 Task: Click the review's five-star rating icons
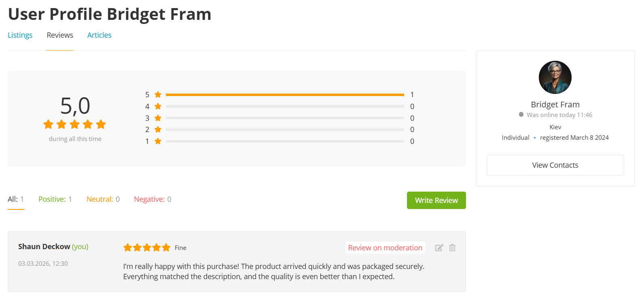point(146,248)
